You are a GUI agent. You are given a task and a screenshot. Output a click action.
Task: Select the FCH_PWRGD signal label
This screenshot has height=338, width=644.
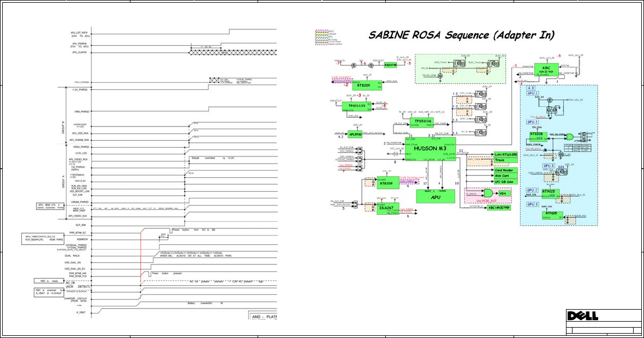pos(82,82)
